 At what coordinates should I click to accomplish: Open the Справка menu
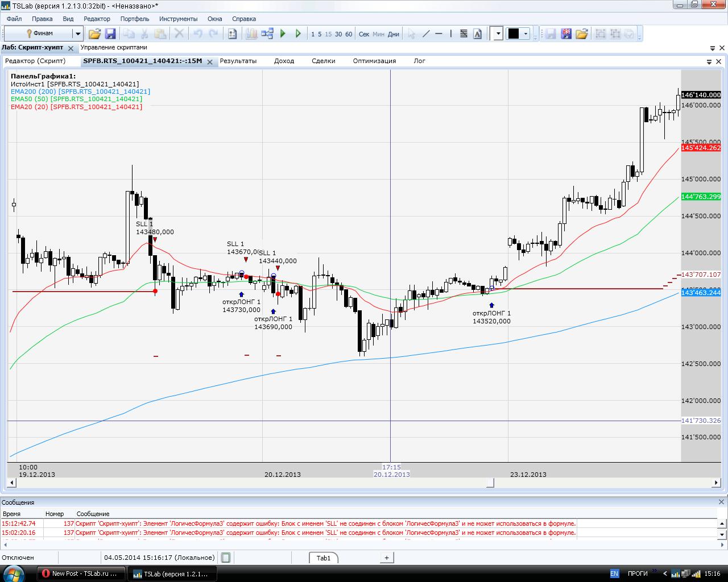click(x=244, y=19)
